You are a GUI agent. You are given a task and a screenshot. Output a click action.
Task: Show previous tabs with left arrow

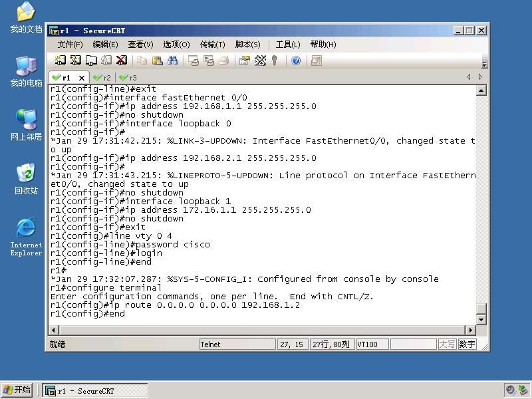click(469, 77)
